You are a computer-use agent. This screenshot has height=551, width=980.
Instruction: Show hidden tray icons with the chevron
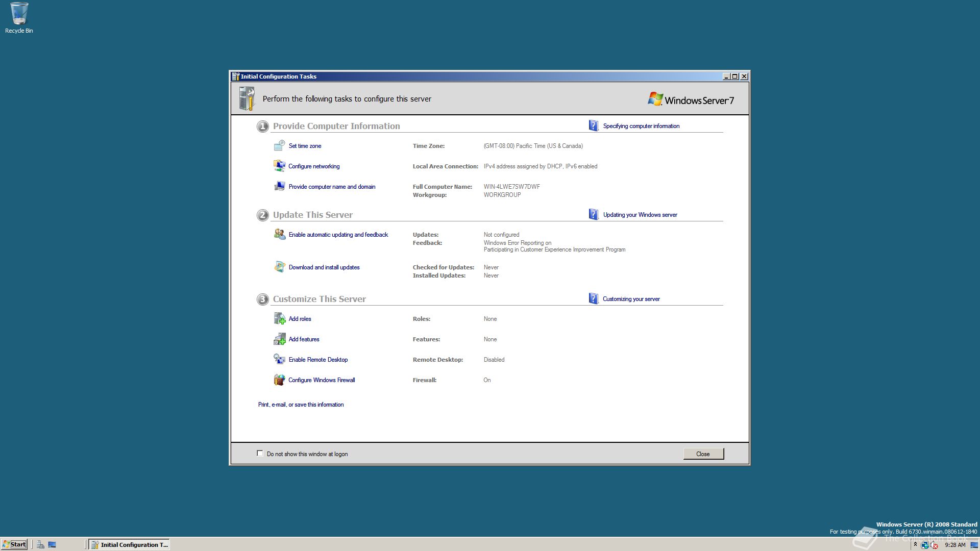[x=915, y=545]
